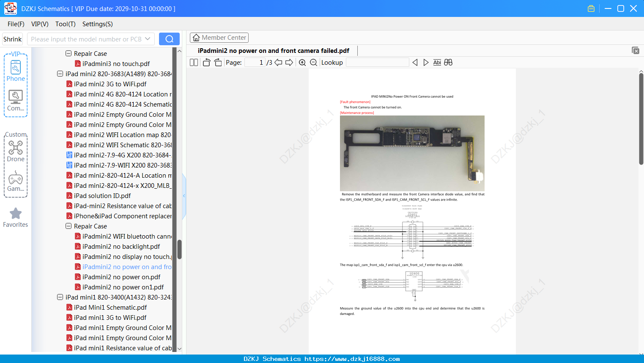Click the binoculars search icon
Image resolution: width=644 pixels, height=363 pixels.
448,63
